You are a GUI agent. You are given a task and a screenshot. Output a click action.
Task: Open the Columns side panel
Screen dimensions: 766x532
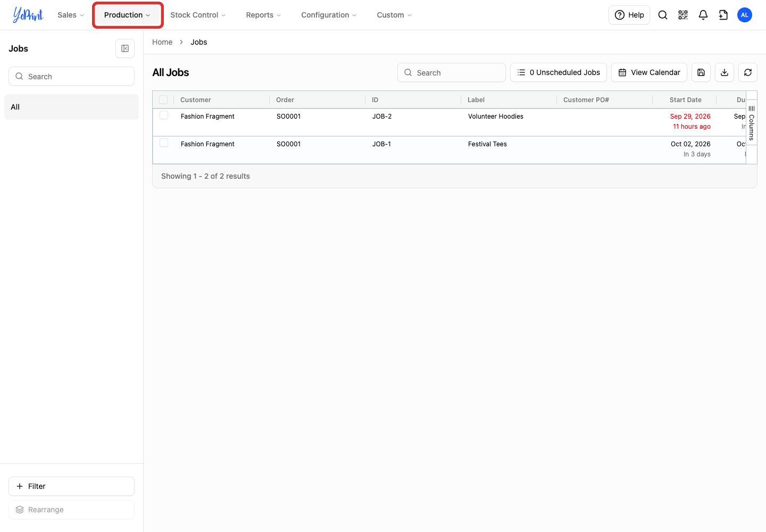752,123
